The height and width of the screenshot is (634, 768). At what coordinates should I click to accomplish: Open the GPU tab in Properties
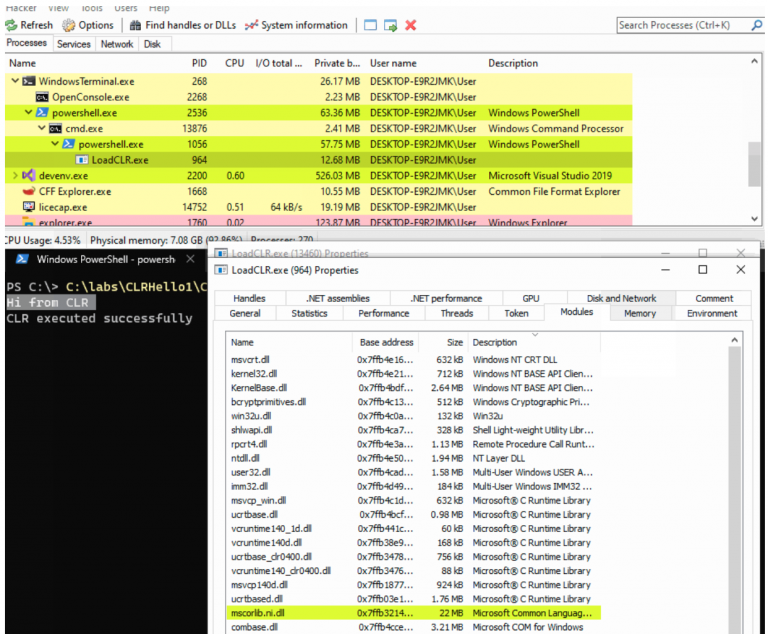tap(530, 298)
